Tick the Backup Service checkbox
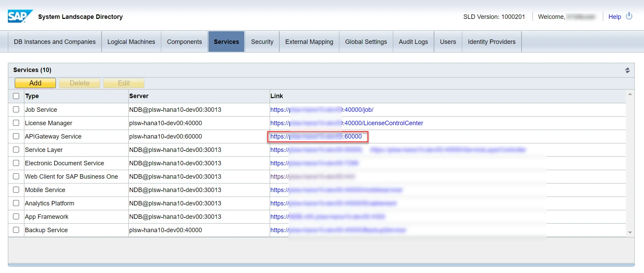Screen dimensions: 644x273 click(x=16, y=230)
